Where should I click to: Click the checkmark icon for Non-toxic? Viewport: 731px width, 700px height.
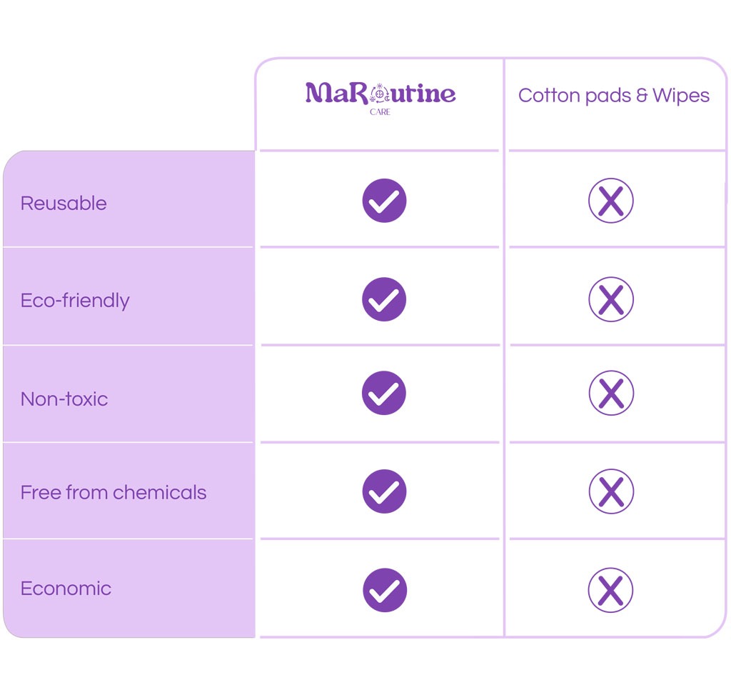click(384, 393)
